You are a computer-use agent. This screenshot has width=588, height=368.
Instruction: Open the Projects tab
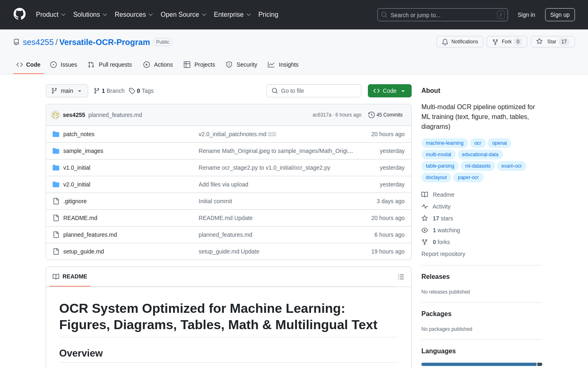pyautogui.click(x=199, y=65)
